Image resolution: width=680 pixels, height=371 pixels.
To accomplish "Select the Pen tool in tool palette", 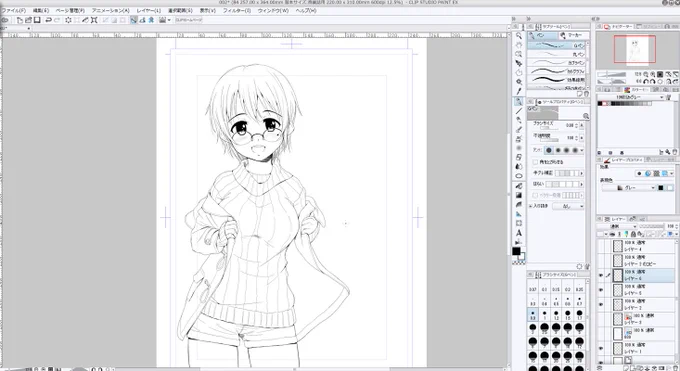I will (519, 102).
